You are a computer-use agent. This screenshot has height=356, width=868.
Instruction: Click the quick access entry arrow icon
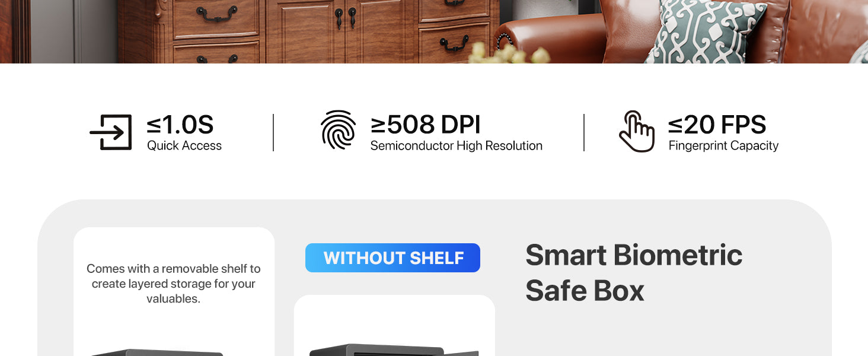(111, 132)
